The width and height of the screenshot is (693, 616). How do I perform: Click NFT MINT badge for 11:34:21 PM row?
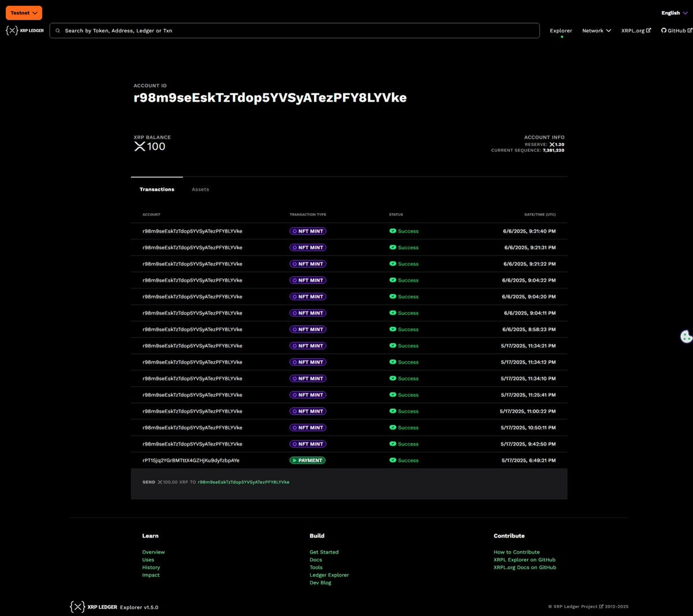coord(308,346)
